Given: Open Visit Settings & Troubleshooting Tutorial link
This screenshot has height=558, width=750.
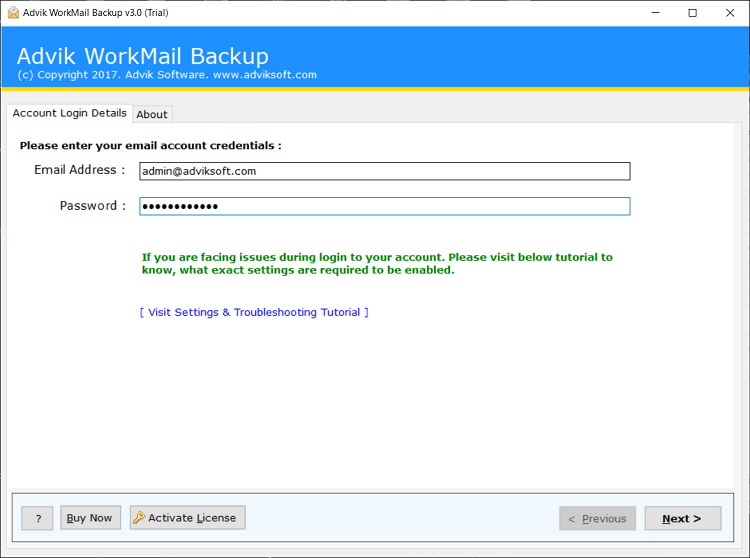Looking at the screenshot, I should 254,312.
